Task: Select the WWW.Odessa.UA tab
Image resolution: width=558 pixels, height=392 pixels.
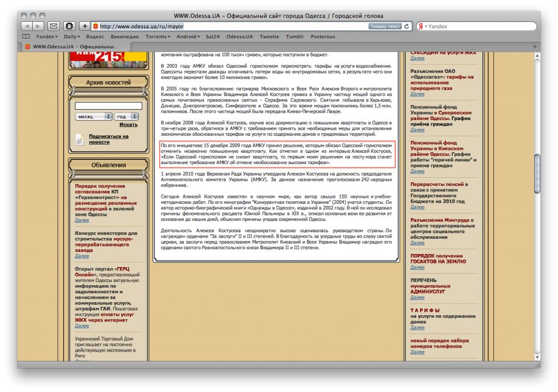Action: tap(71, 46)
